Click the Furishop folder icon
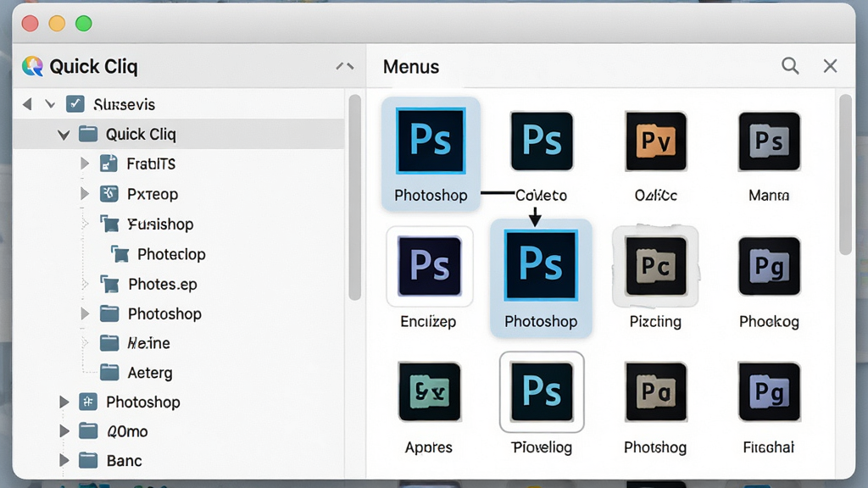This screenshot has height=488, width=868. click(109, 224)
